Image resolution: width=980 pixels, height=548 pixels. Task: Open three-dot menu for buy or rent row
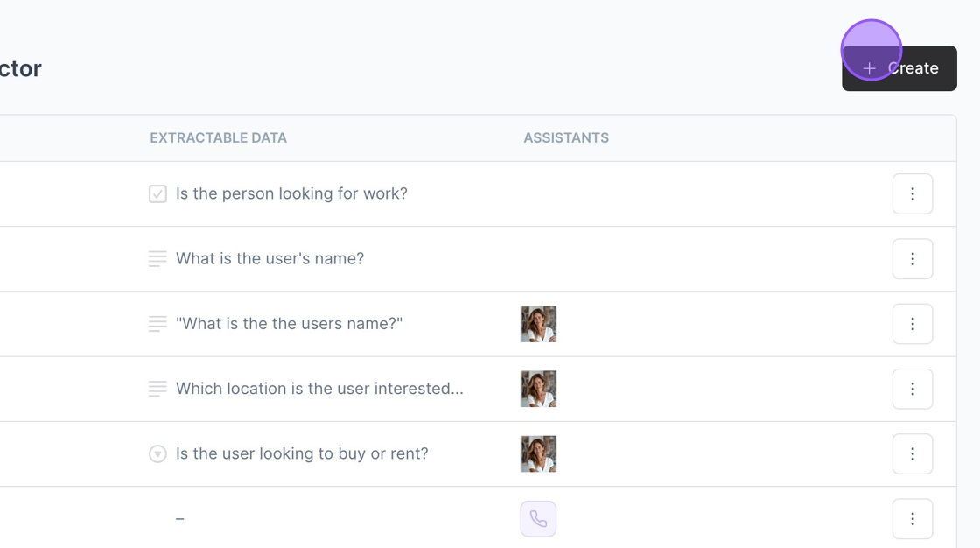tap(913, 453)
